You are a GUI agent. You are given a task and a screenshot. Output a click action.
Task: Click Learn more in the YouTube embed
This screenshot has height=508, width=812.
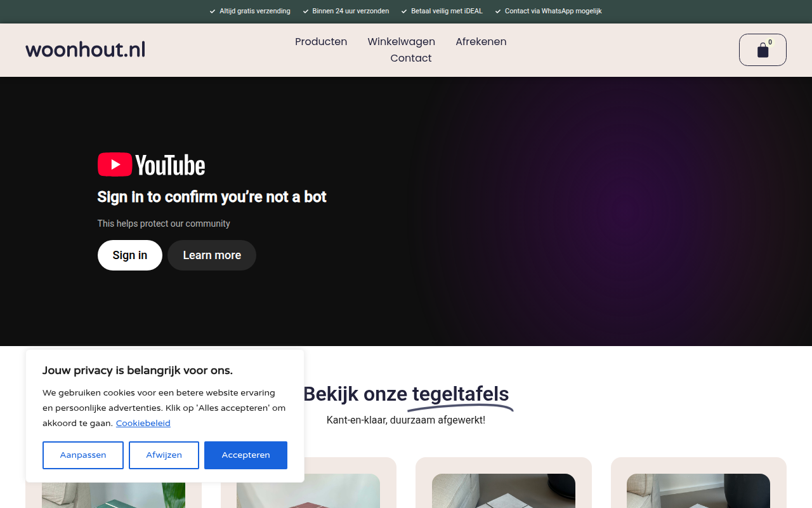[x=212, y=255]
